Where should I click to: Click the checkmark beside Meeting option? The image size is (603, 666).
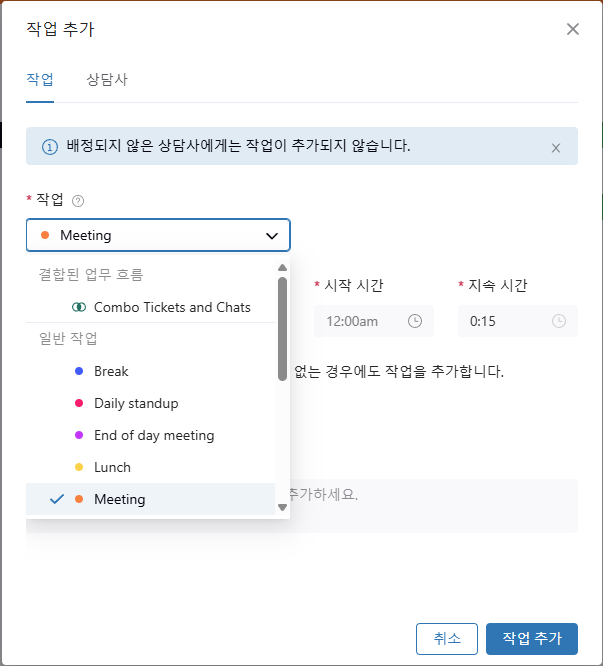pos(57,499)
